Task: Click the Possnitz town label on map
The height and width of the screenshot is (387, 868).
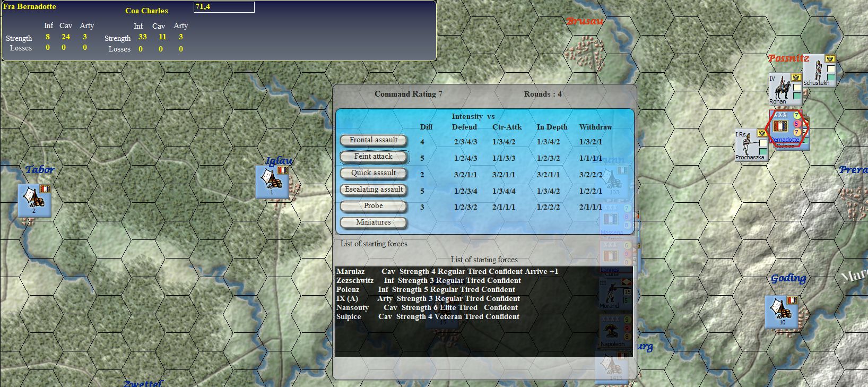Action: [789, 58]
